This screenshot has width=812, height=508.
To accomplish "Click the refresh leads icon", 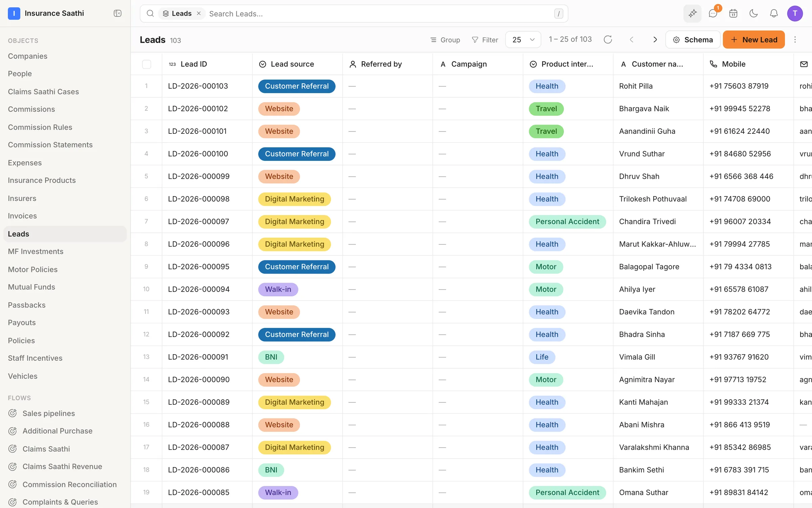I will tap(608, 40).
